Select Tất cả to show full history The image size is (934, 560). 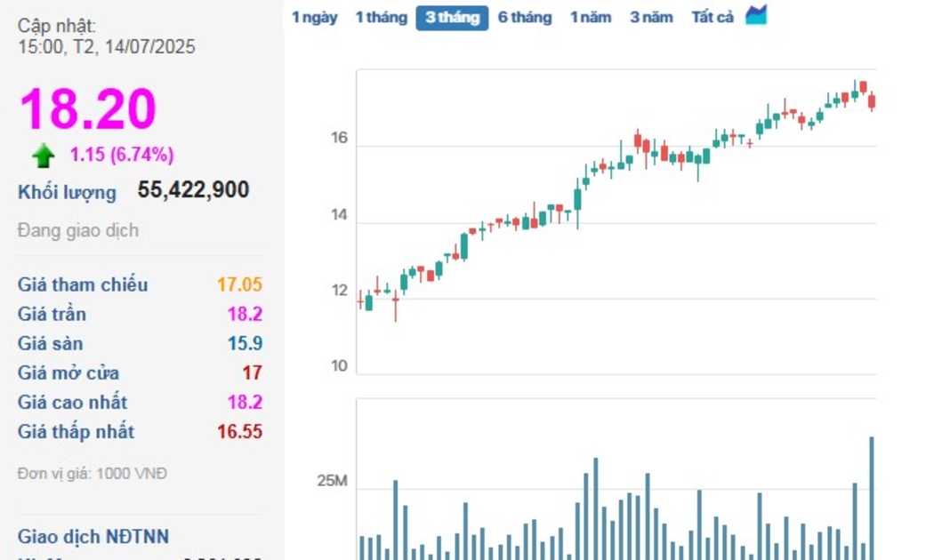click(x=713, y=18)
